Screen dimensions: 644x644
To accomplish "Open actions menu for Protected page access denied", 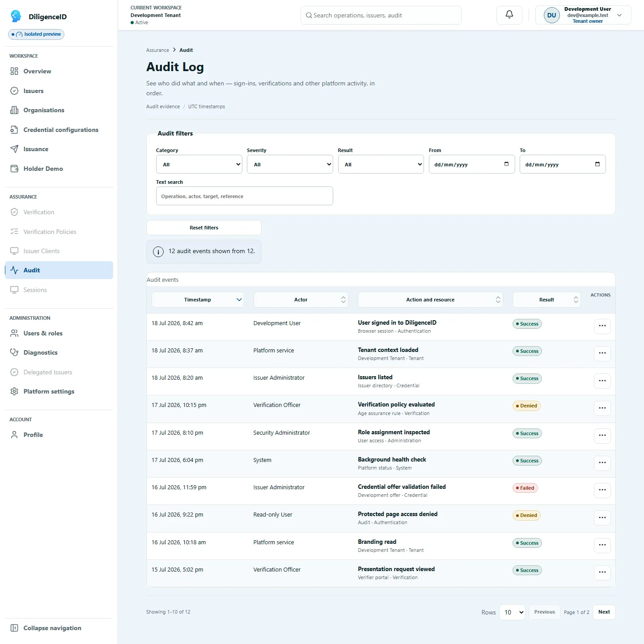I will [x=602, y=517].
